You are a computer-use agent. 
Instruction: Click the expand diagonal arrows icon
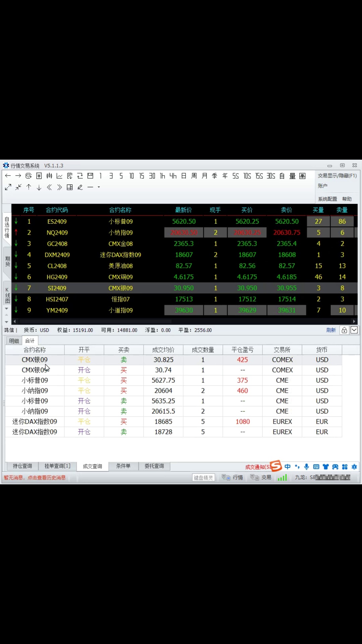(8, 187)
